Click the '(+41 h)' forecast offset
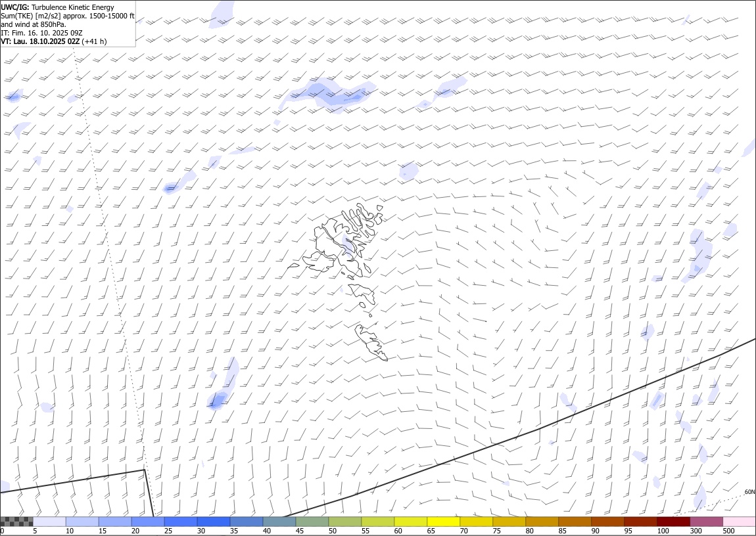 (x=95, y=41)
